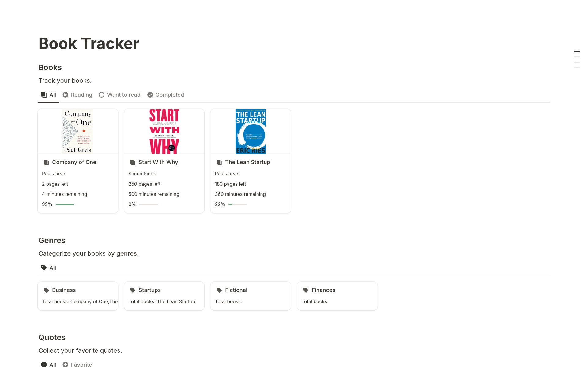Click the top line of the page outline
Screen dimensions: 588x367
(x=577, y=51)
